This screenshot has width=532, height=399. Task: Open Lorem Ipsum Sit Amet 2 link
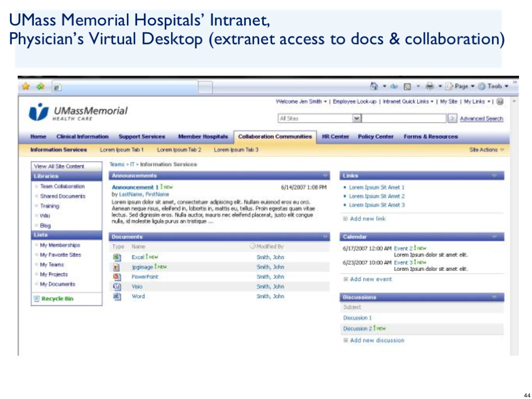click(x=377, y=196)
